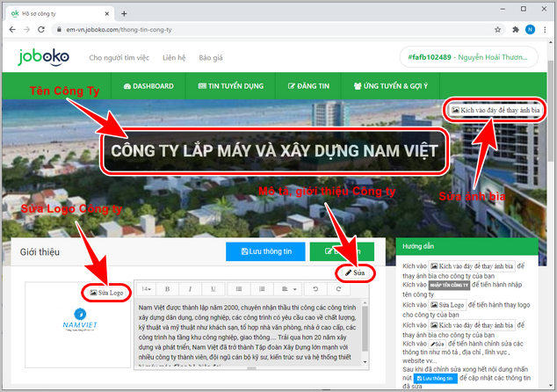Screen dimensions: 557x392
Task: Click the page vertical scrollbar
Action: (551, 110)
